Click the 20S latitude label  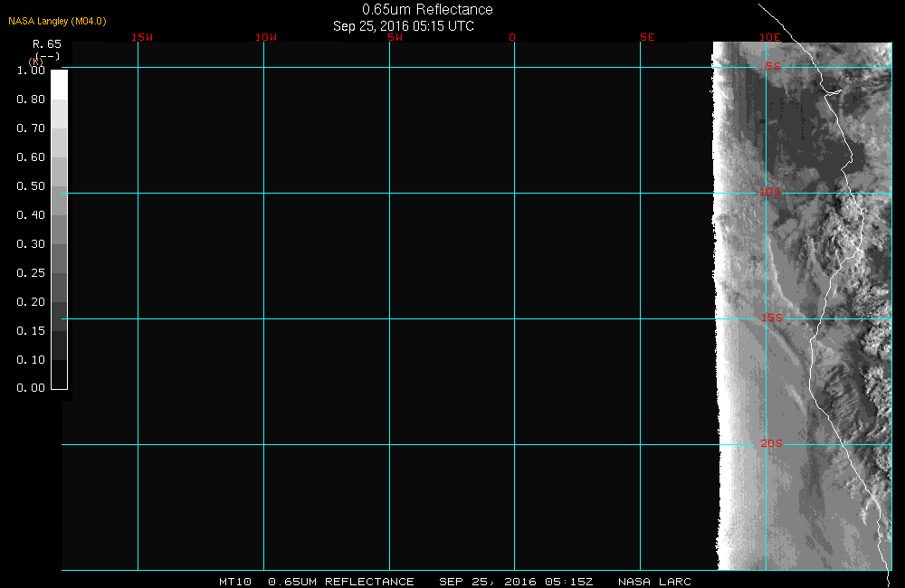pyautogui.click(x=770, y=443)
